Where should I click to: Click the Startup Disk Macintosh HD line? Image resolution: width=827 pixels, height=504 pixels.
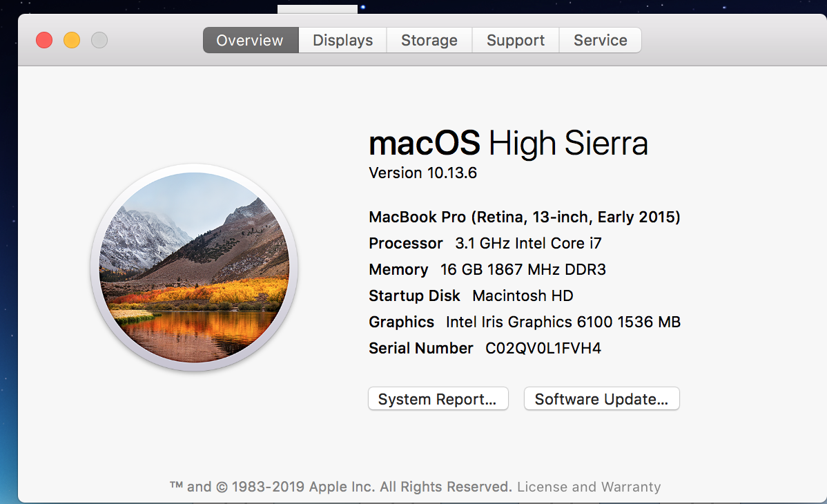coord(471,295)
